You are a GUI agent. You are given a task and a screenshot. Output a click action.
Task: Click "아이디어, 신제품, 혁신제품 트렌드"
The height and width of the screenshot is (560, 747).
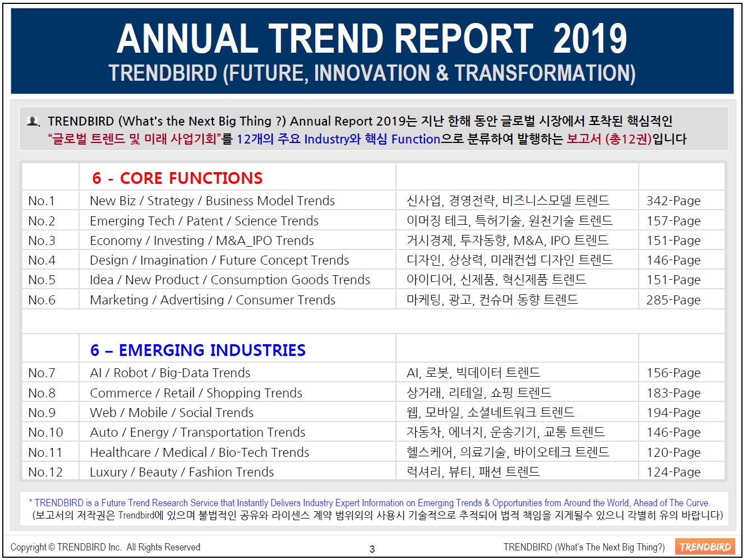click(x=496, y=280)
